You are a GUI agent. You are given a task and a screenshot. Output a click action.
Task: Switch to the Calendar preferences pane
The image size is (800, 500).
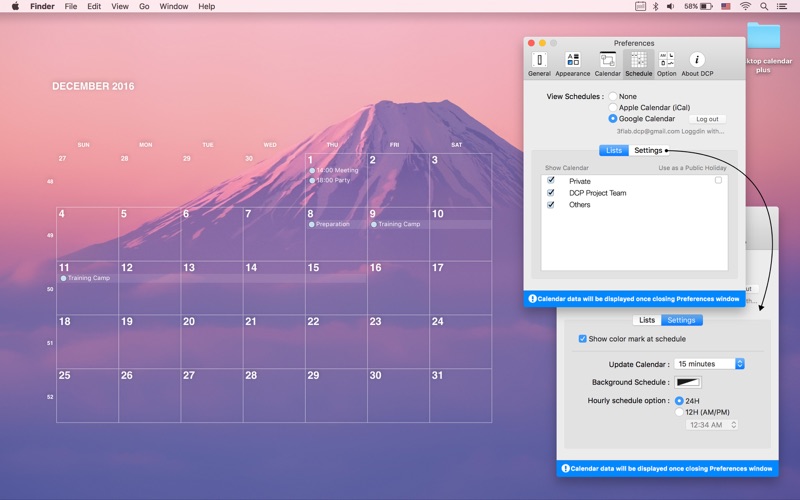(607, 64)
